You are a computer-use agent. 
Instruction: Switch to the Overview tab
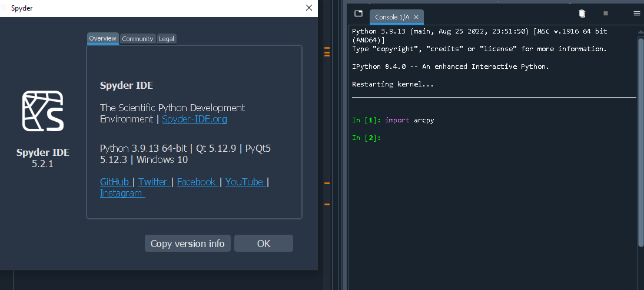(x=103, y=38)
